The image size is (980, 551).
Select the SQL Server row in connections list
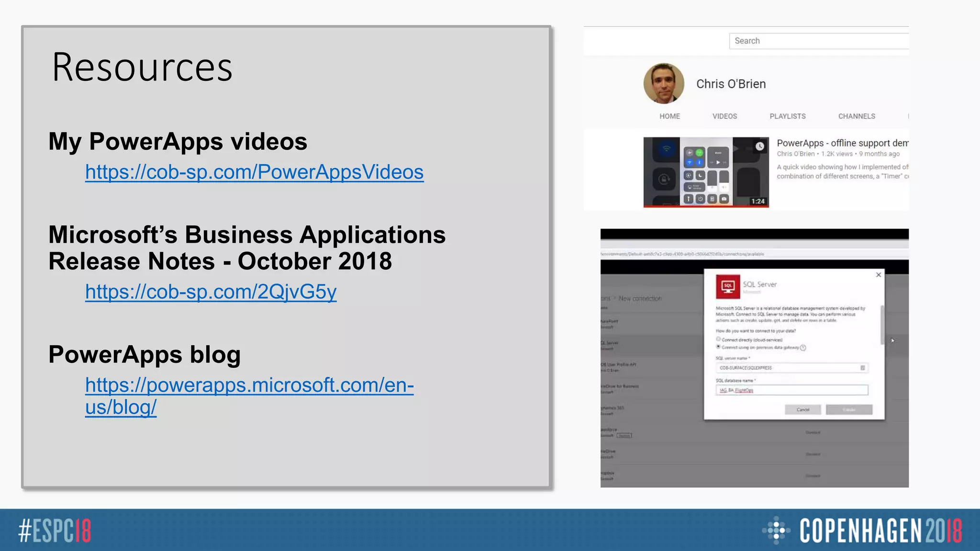point(652,345)
